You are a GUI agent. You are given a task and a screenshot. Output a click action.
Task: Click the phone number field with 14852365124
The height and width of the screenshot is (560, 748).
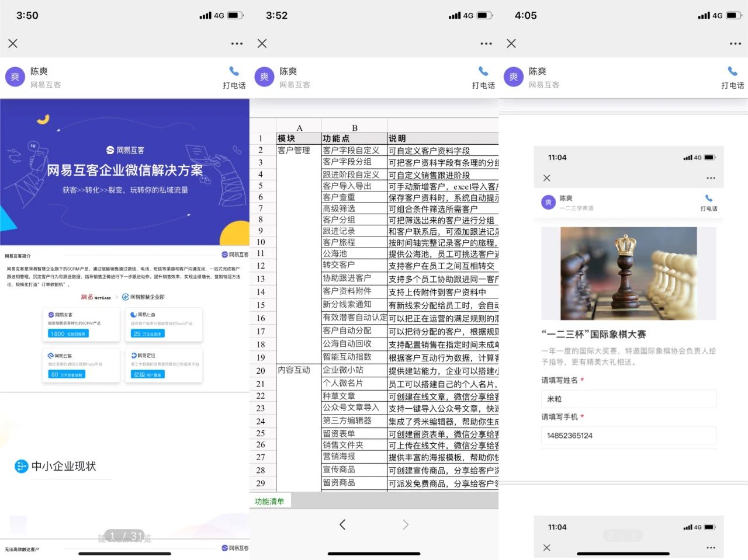click(629, 436)
